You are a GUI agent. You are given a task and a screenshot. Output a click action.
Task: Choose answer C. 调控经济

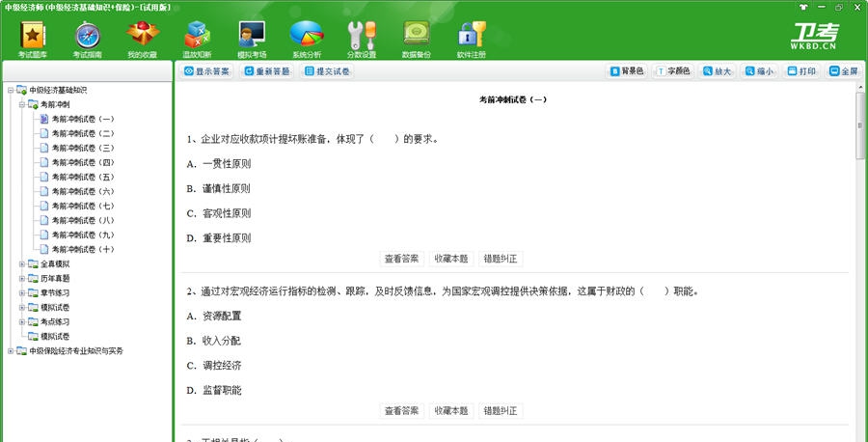click(x=214, y=366)
